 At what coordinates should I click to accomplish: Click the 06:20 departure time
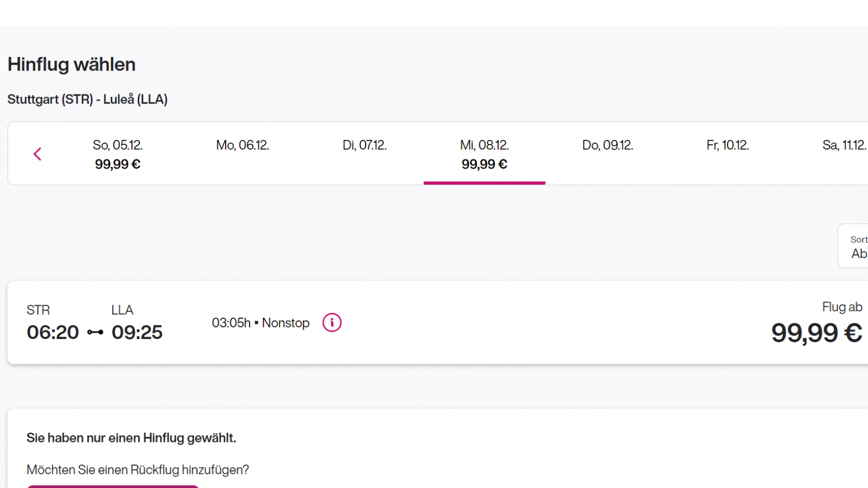(x=53, y=332)
